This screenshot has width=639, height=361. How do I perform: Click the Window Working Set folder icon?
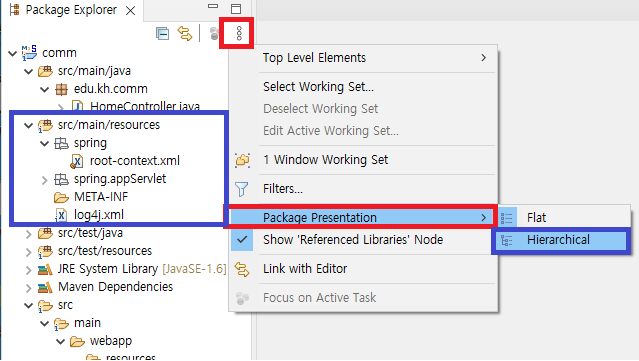(242, 160)
